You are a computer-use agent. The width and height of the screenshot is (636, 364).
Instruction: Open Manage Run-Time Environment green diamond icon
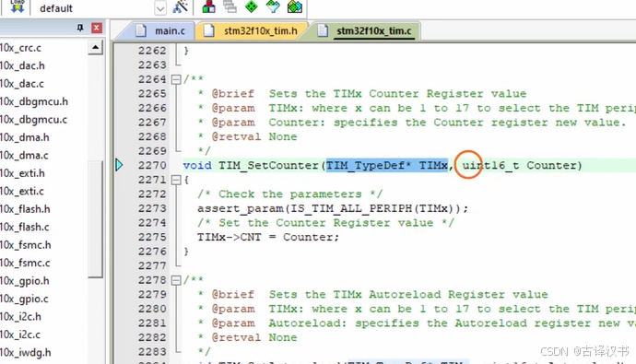coord(252,6)
